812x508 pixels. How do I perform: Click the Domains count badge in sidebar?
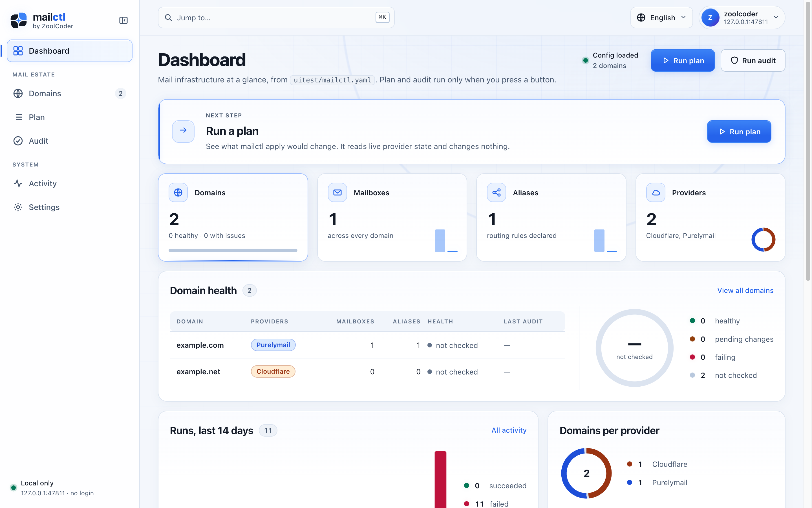click(120, 93)
